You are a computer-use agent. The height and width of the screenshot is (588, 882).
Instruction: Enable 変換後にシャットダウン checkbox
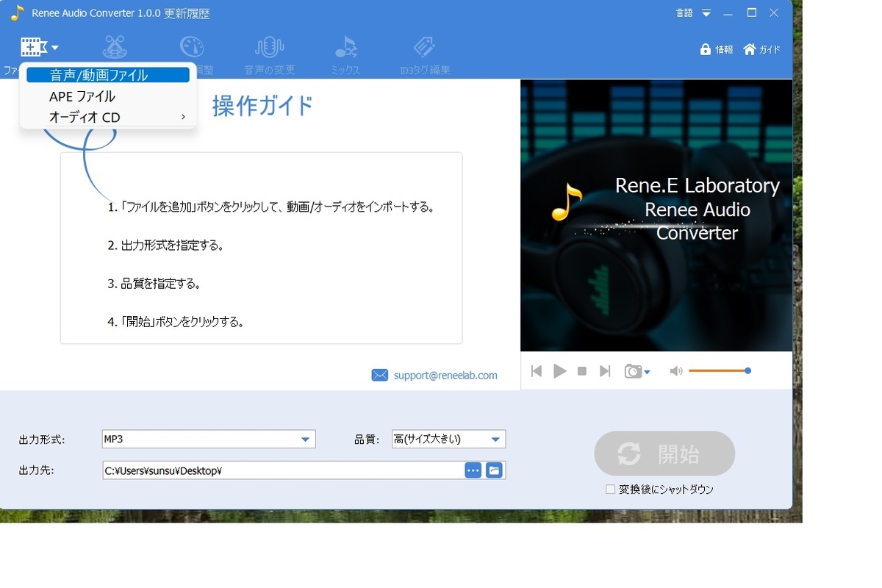[610, 489]
